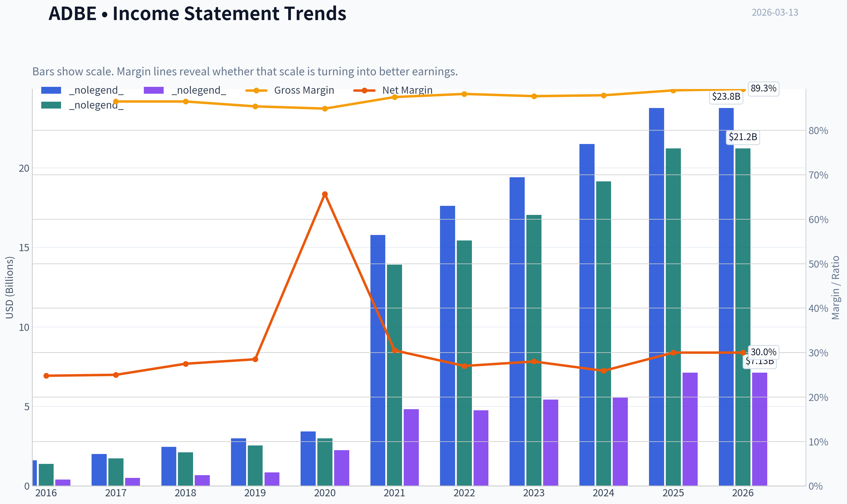
Task: Select the Gross Margin marker at 2023
Action: [x=534, y=96]
